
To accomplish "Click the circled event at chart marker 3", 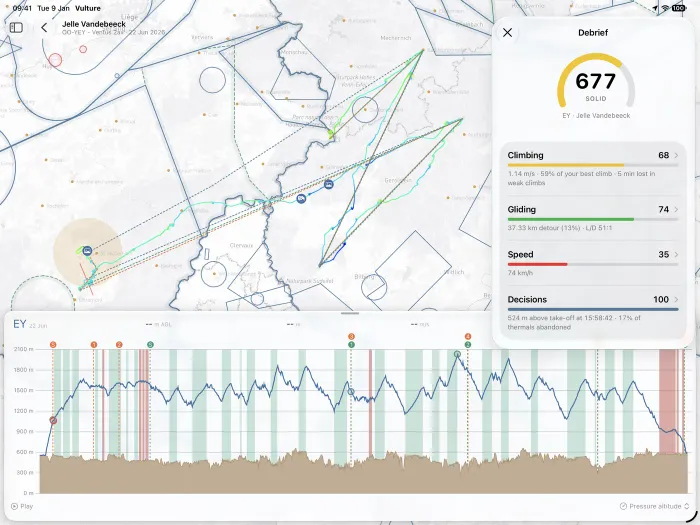I will [351, 392].
